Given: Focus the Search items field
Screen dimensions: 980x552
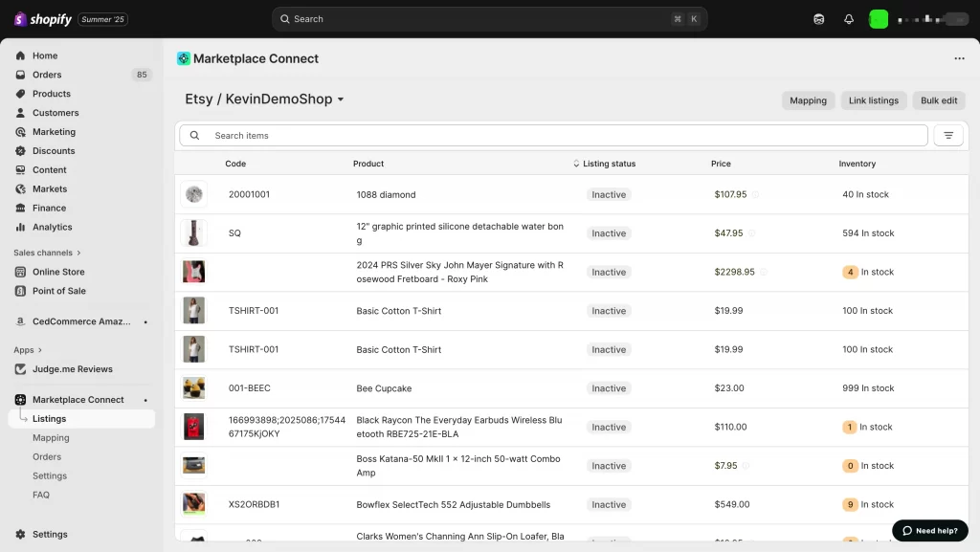Looking at the screenshot, I should click(553, 136).
